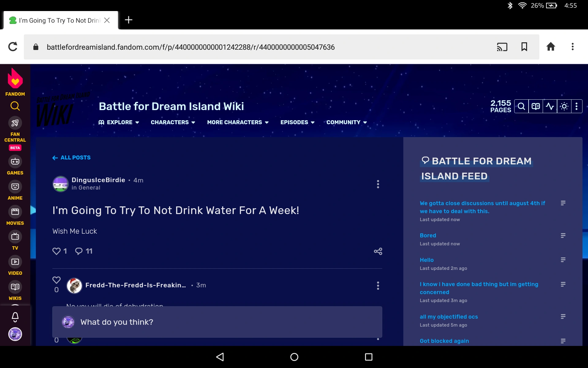Open a new browser tab
The width and height of the screenshot is (588, 368).
click(129, 20)
